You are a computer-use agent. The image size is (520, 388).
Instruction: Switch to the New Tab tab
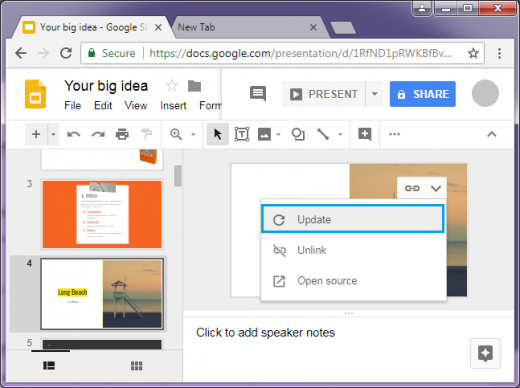coord(247,27)
